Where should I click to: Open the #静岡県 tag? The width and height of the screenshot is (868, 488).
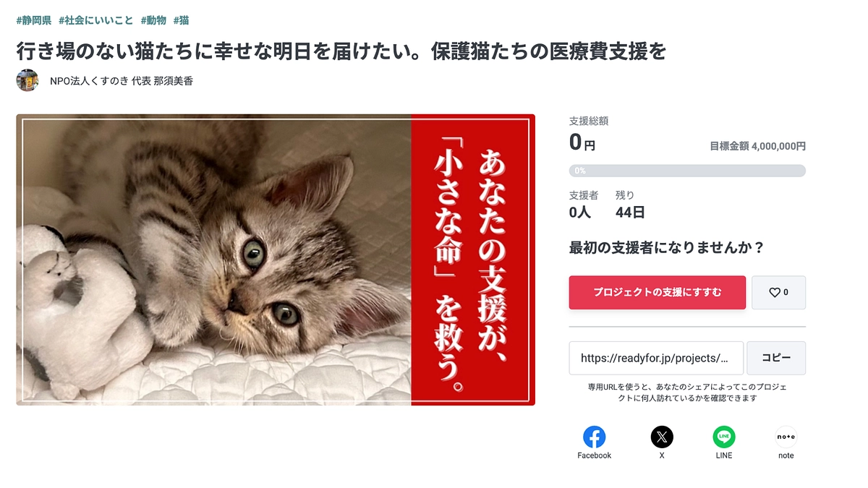tap(33, 20)
